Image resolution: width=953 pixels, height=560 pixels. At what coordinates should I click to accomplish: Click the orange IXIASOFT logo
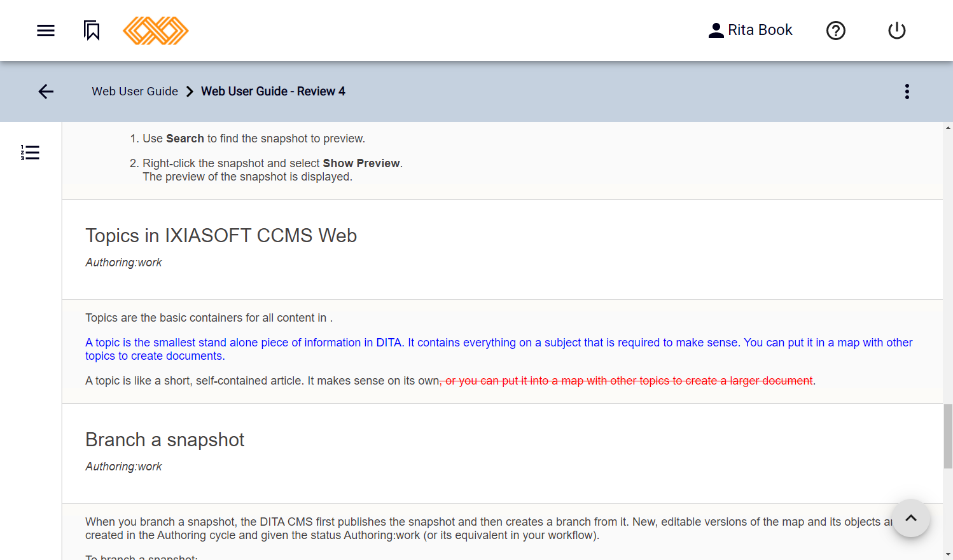click(156, 31)
